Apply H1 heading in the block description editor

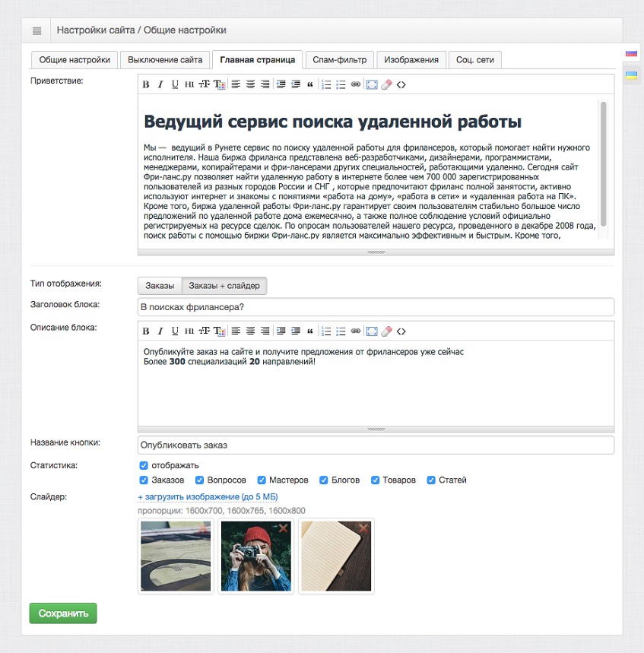pos(189,331)
